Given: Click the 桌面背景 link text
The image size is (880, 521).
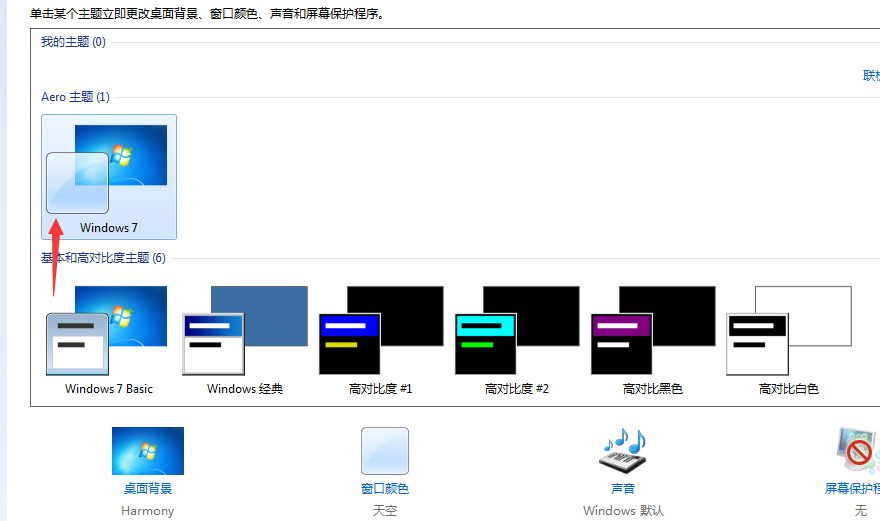Looking at the screenshot, I should [x=148, y=489].
